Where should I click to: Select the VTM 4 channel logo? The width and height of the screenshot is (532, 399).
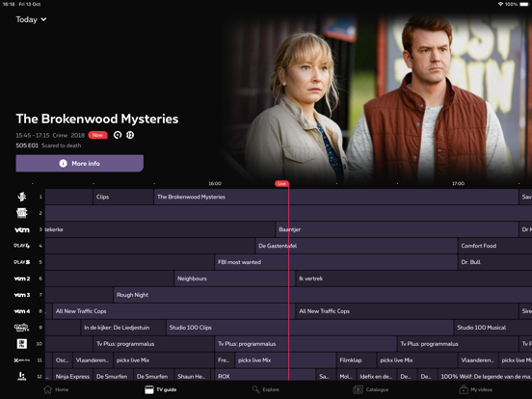pos(22,311)
